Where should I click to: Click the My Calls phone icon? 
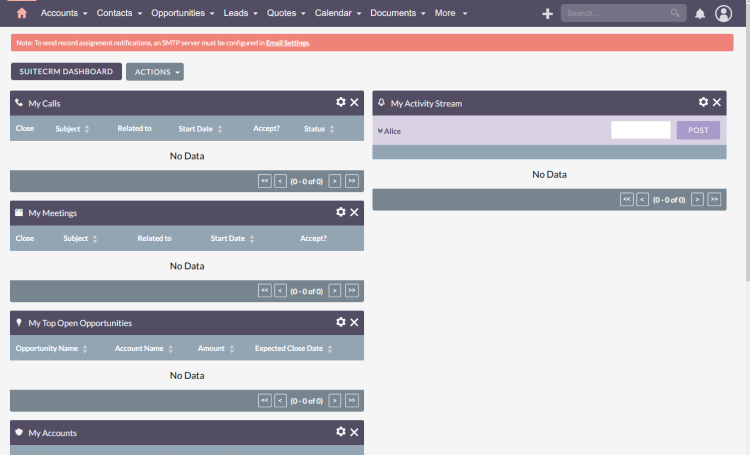coord(19,102)
